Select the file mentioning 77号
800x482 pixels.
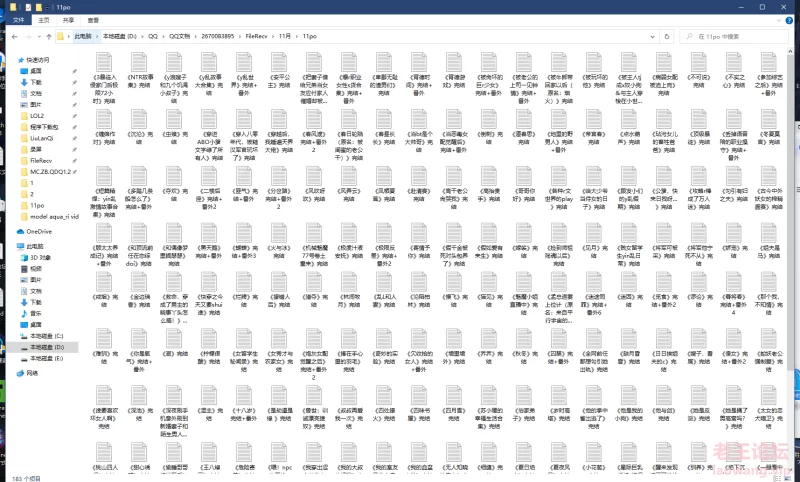point(314,245)
